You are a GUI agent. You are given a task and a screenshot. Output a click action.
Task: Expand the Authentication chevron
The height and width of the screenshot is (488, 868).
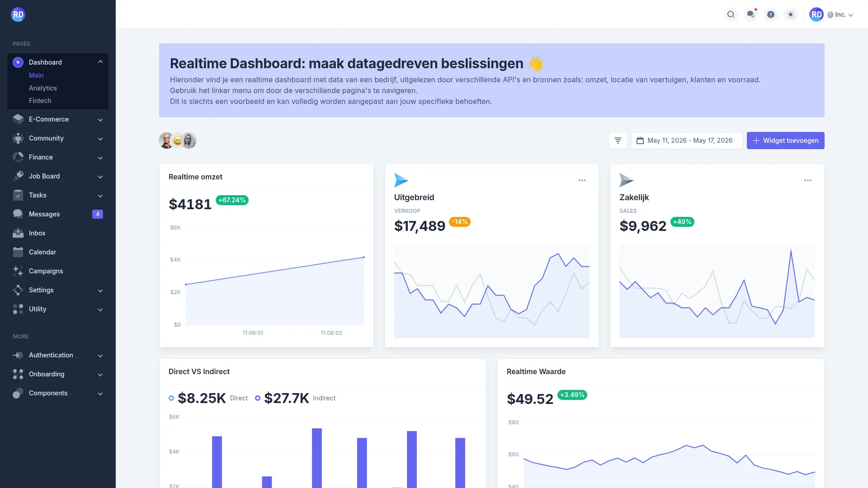point(100,356)
